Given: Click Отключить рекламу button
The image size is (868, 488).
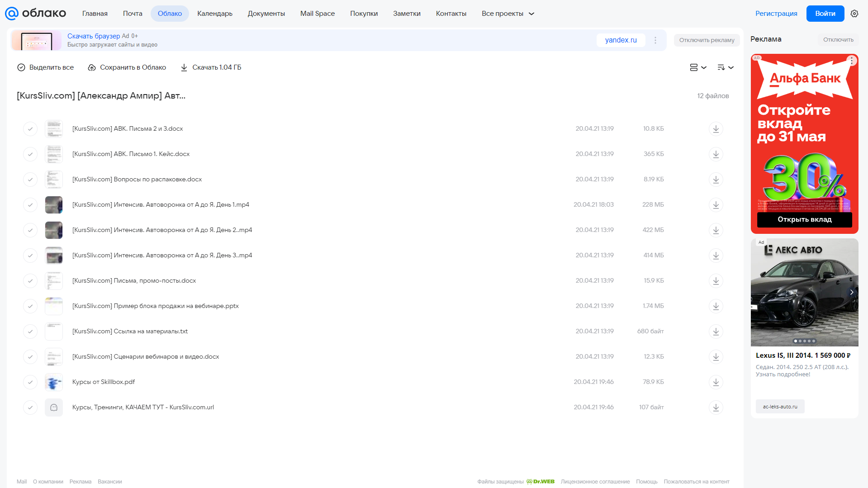Looking at the screenshot, I should point(707,40).
